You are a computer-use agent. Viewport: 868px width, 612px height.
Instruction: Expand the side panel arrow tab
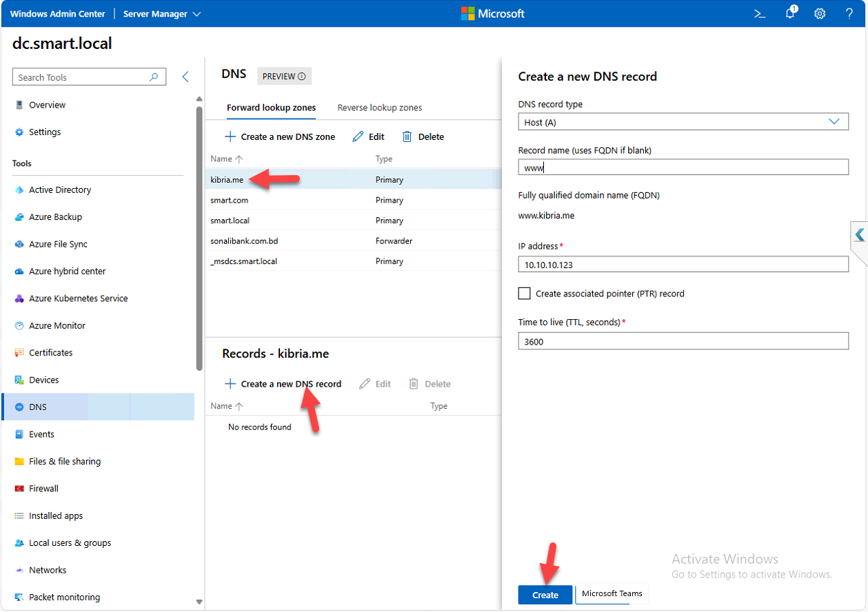[x=859, y=235]
